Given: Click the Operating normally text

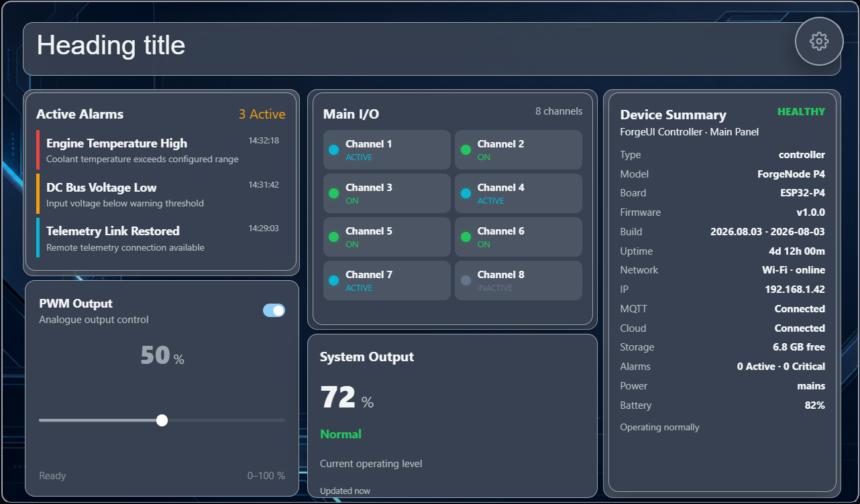Looking at the screenshot, I should [x=659, y=428].
